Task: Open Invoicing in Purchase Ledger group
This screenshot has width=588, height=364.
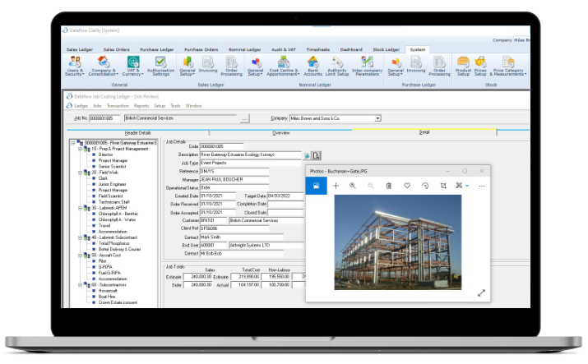Action: [416, 64]
